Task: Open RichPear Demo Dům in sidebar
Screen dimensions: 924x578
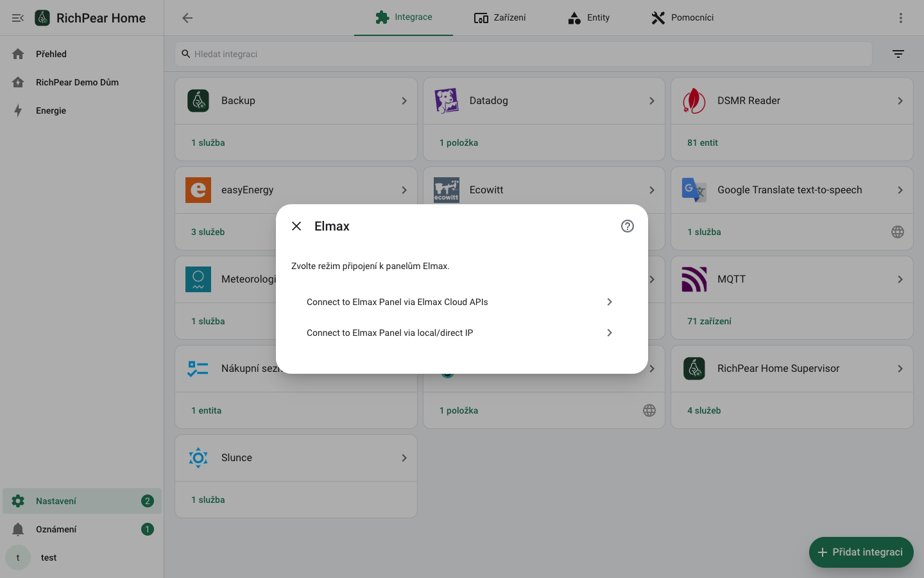Action: tap(82, 82)
